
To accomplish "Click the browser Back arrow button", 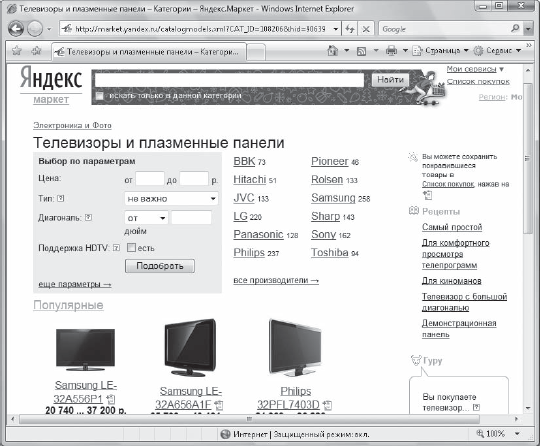I will [16, 29].
